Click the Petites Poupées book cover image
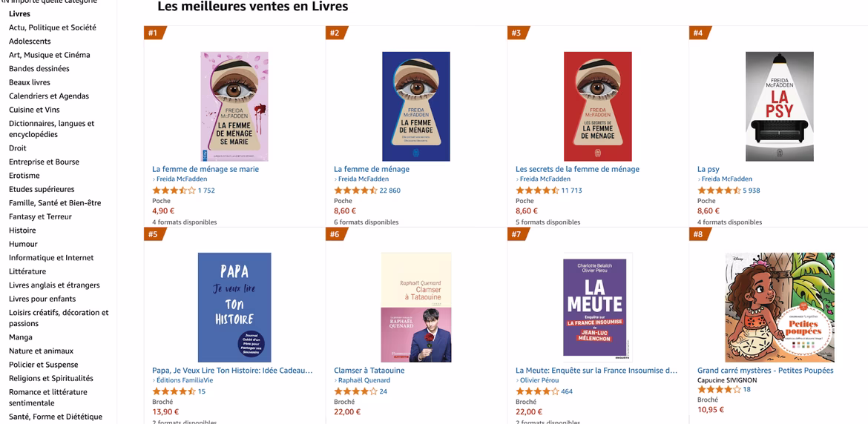This screenshot has width=868, height=424. [779, 307]
